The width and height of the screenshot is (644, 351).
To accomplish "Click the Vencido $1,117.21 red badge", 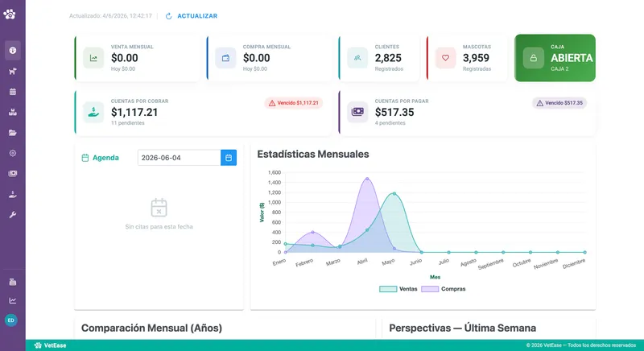I will click(294, 103).
